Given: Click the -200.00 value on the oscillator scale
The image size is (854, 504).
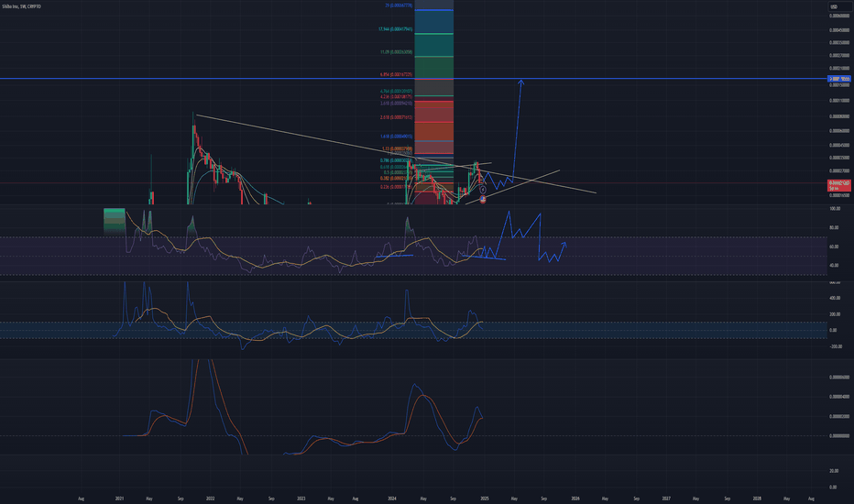Looking at the screenshot, I should click(836, 346).
